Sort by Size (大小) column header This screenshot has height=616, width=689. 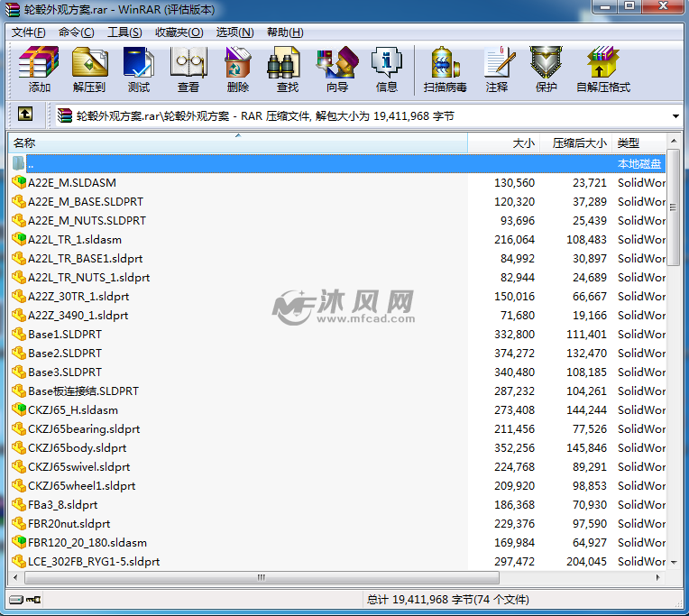(503, 143)
